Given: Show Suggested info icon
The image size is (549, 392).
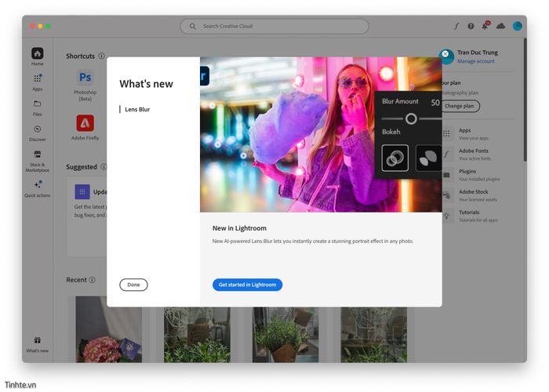Looking at the screenshot, I should pos(104,167).
